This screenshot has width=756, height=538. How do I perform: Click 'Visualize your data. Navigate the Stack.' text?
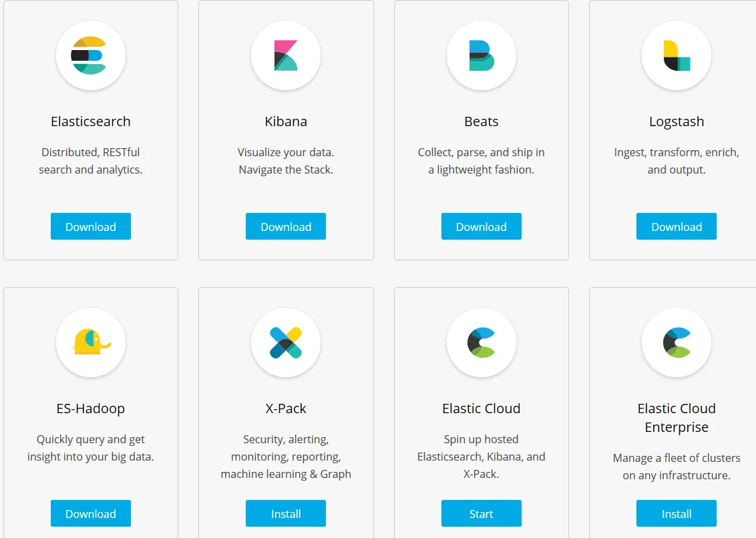tap(286, 161)
